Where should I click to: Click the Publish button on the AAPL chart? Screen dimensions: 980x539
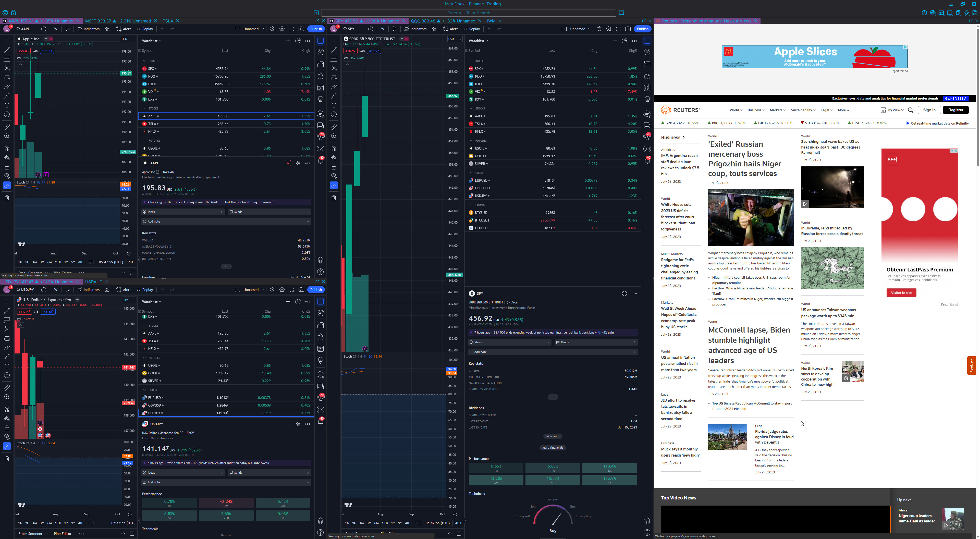pyautogui.click(x=316, y=29)
